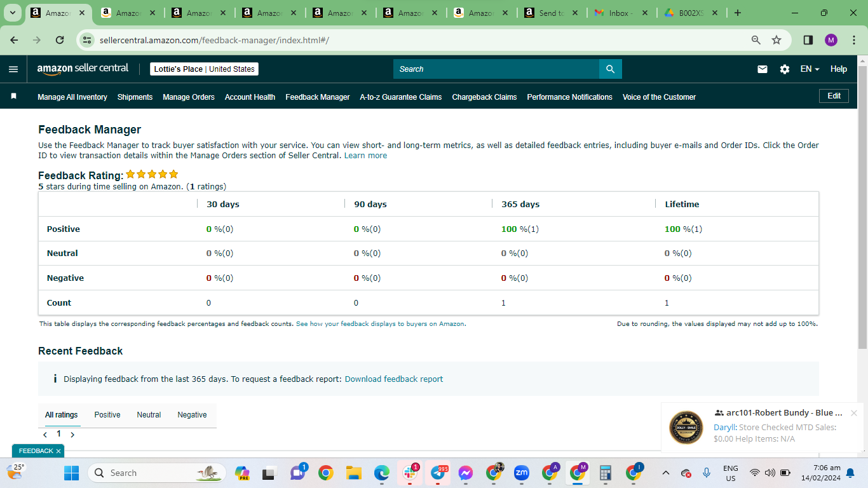
Task: Click the bookmark flag icon
Action: [13, 97]
